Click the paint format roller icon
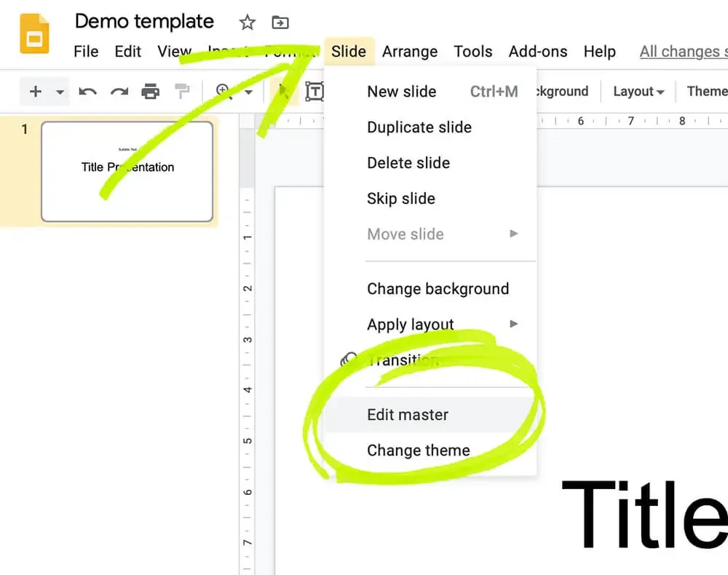Screen dimensions: 728x575 coord(182,92)
